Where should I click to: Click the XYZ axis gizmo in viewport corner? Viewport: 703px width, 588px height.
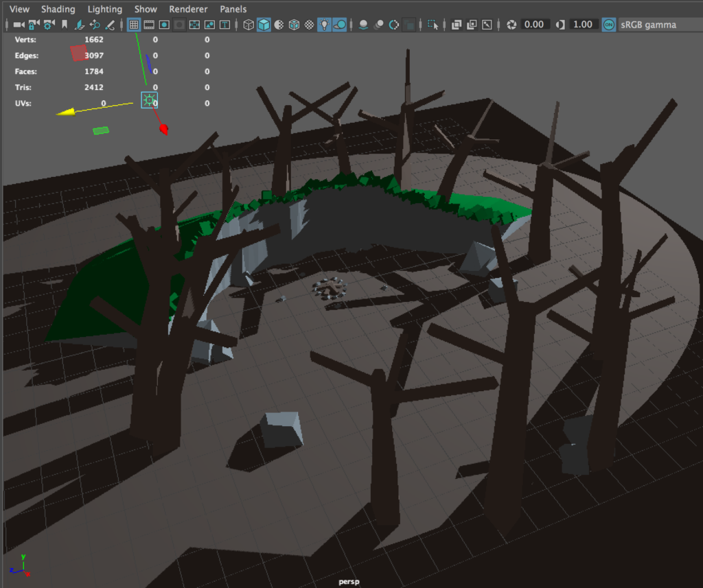(x=20, y=565)
